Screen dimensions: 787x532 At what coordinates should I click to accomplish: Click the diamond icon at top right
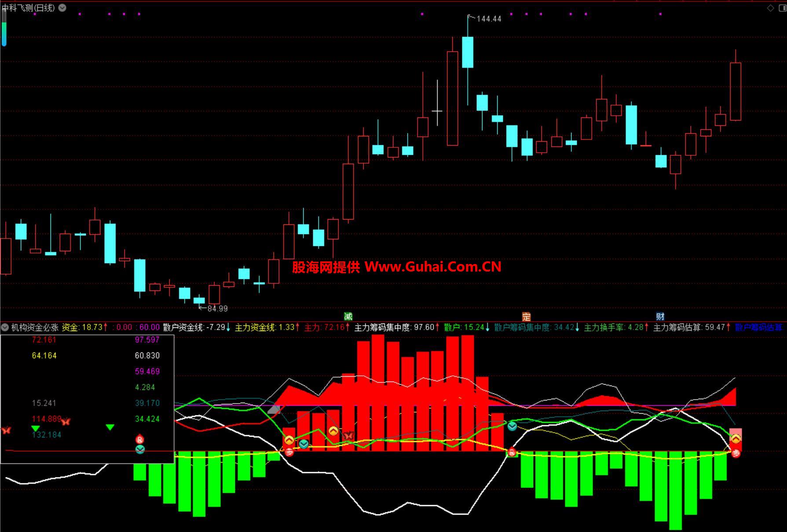(770, 8)
